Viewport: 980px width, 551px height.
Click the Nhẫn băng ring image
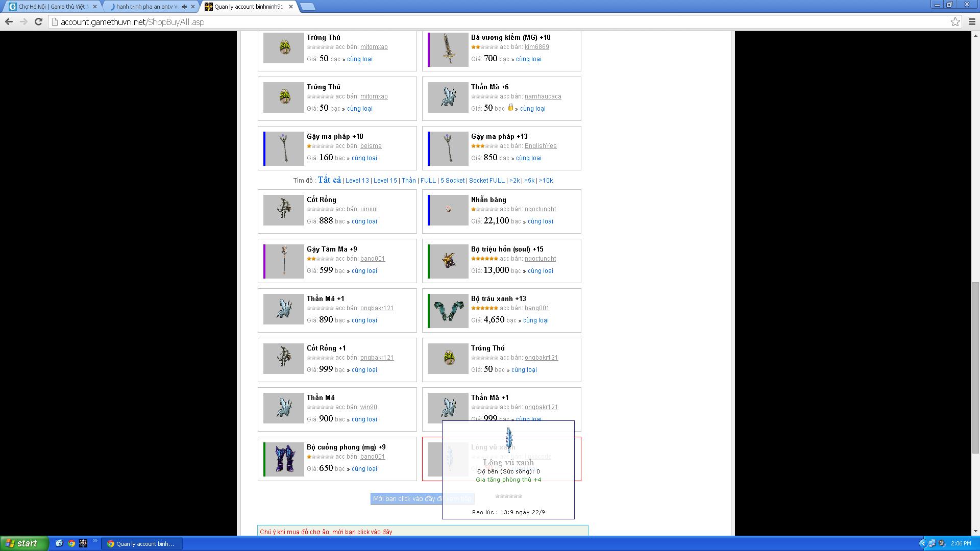pyautogui.click(x=448, y=210)
